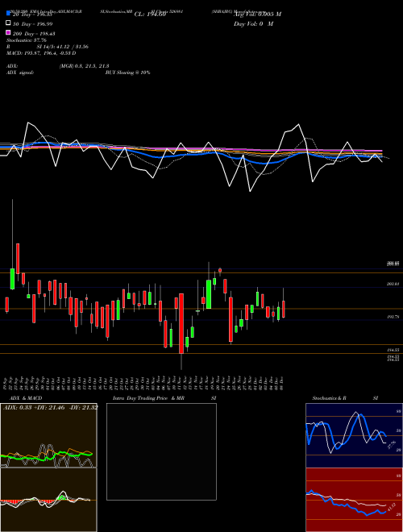Click the 'BUY Slowing @ 10%' signal text
Screen dimensions: 403x532
point(127,73)
